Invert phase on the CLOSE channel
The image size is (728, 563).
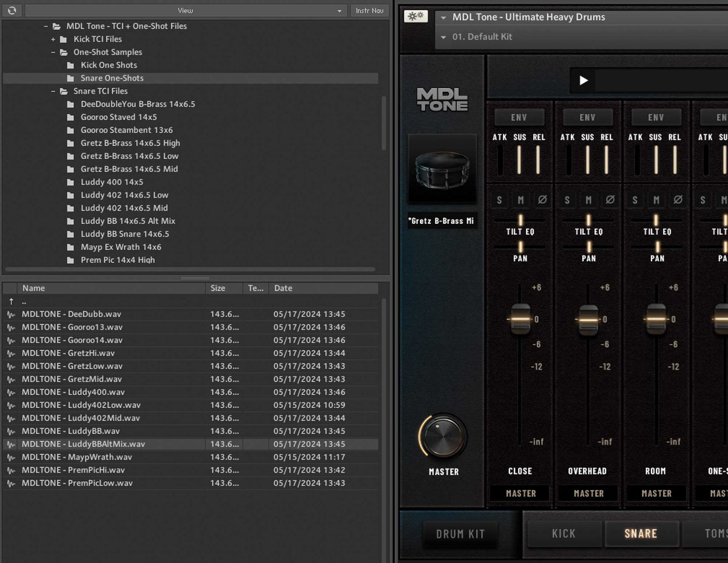pyautogui.click(x=542, y=200)
